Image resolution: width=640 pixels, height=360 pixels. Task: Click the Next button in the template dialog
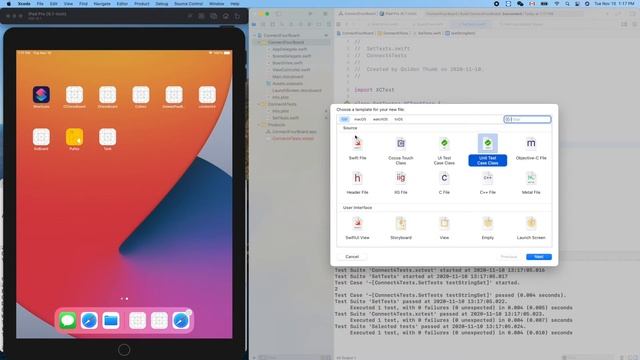539,257
